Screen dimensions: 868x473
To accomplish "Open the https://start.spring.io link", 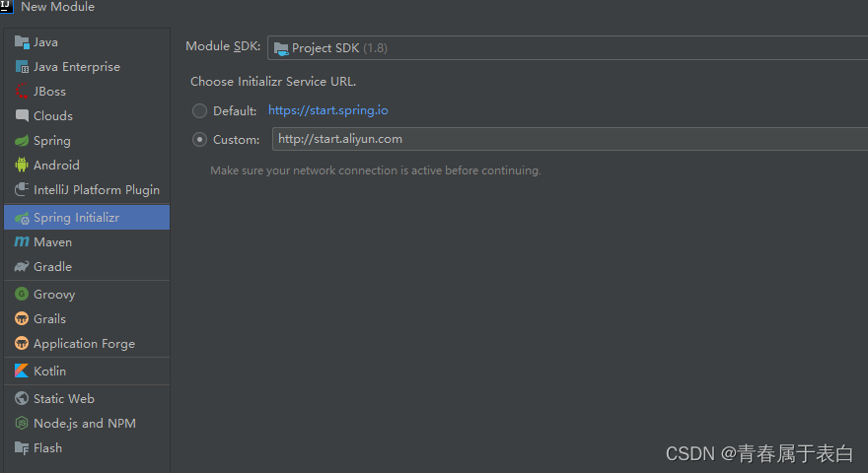I will (328, 110).
